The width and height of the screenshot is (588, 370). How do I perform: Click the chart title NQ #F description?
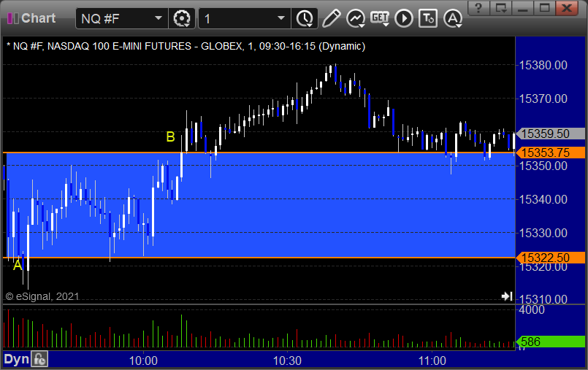point(186,46)
